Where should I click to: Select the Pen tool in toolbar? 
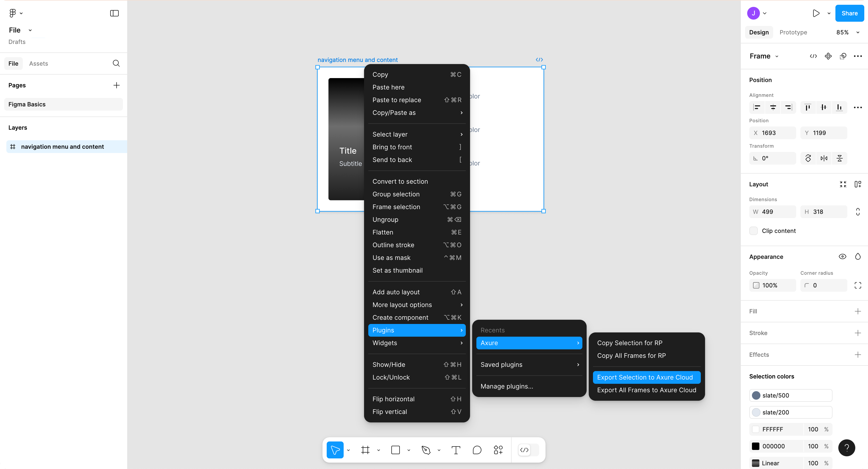[426, 450]
